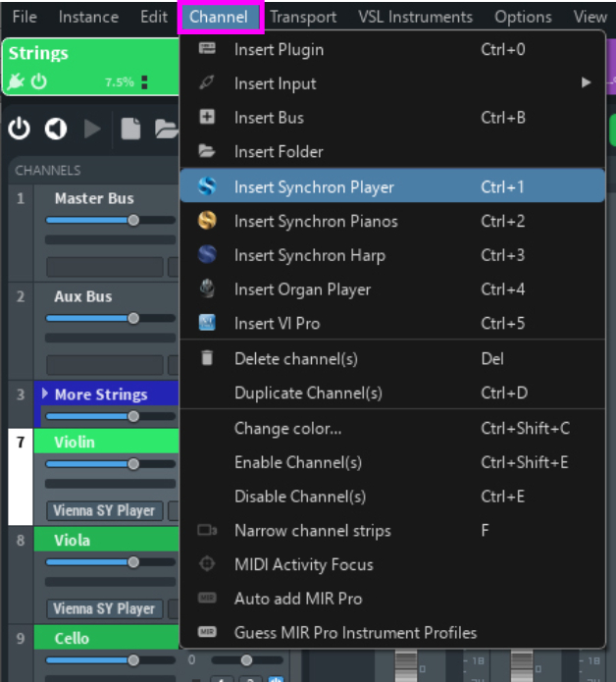Click the Synchron Pianos gold icon
Viewport: 616px width, 682px height.
(207, 221)
